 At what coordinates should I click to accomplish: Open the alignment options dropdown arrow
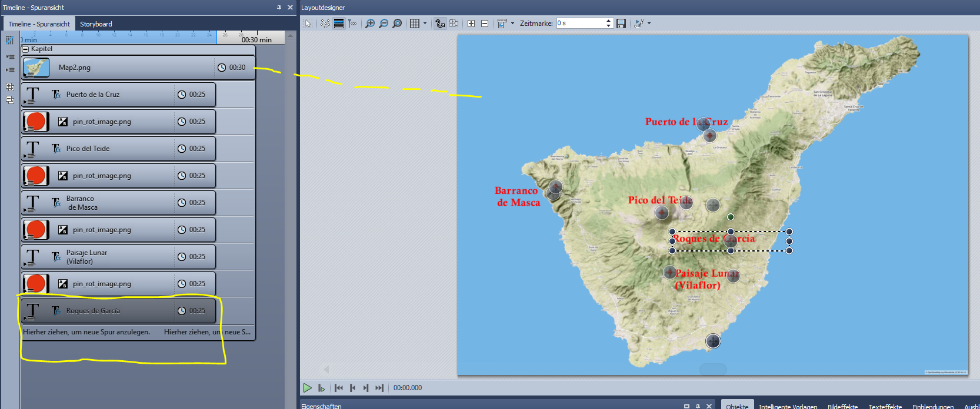pyautogui.click(x=512, y=24)
